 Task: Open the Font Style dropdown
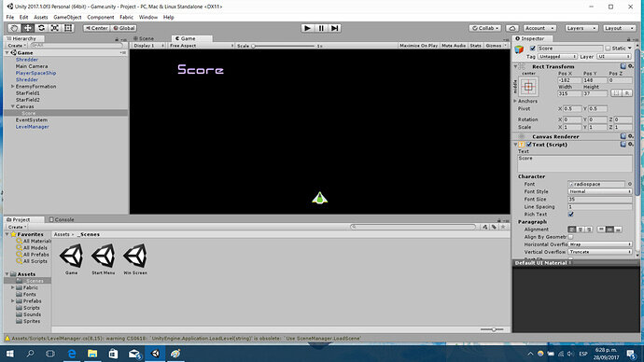599,191
